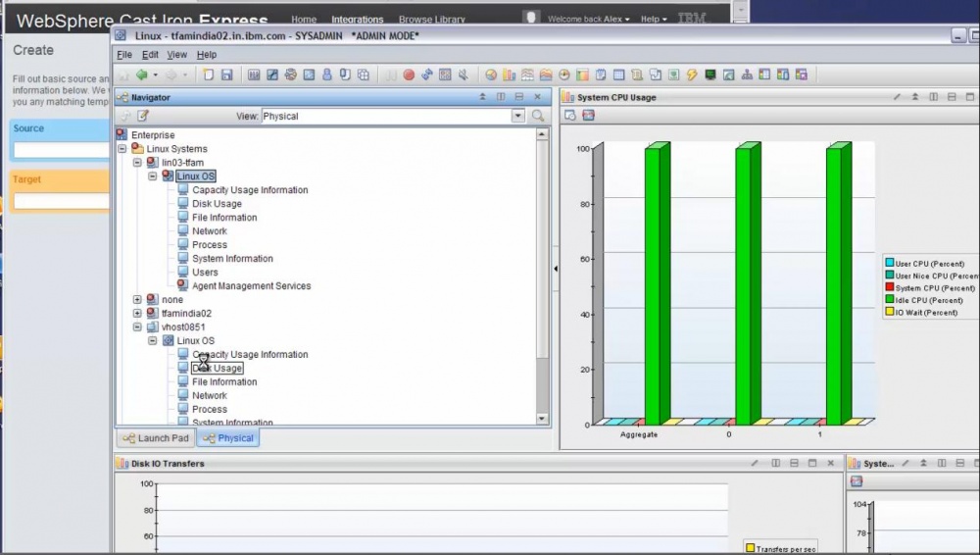This screenshot has width=980, height=555.
Task: Select the Circular Gauge view icon
Action: [x=564, y=76]
